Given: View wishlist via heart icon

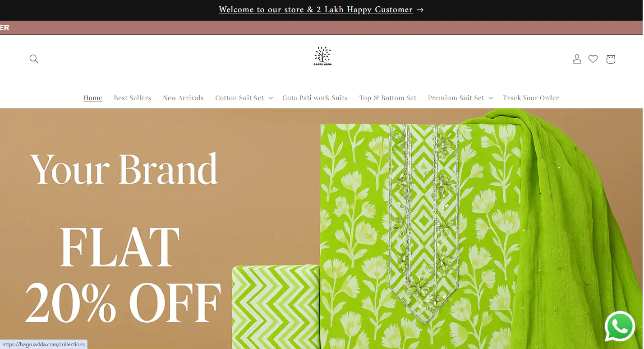Looking at the screenshot, I should (x=593, y=59).
